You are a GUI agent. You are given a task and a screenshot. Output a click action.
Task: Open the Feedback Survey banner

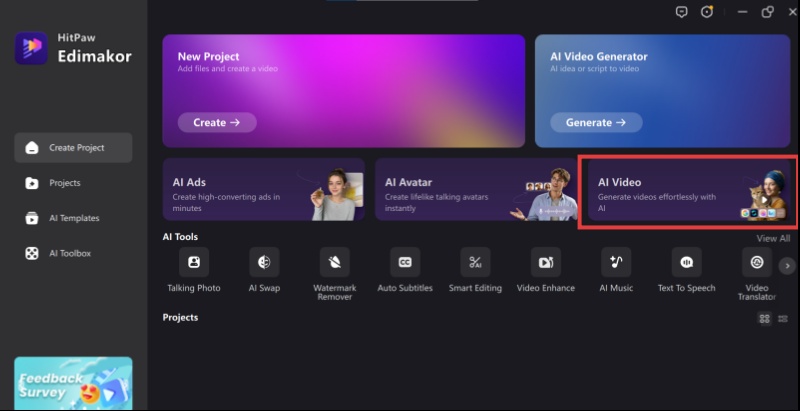click(73, 383)
